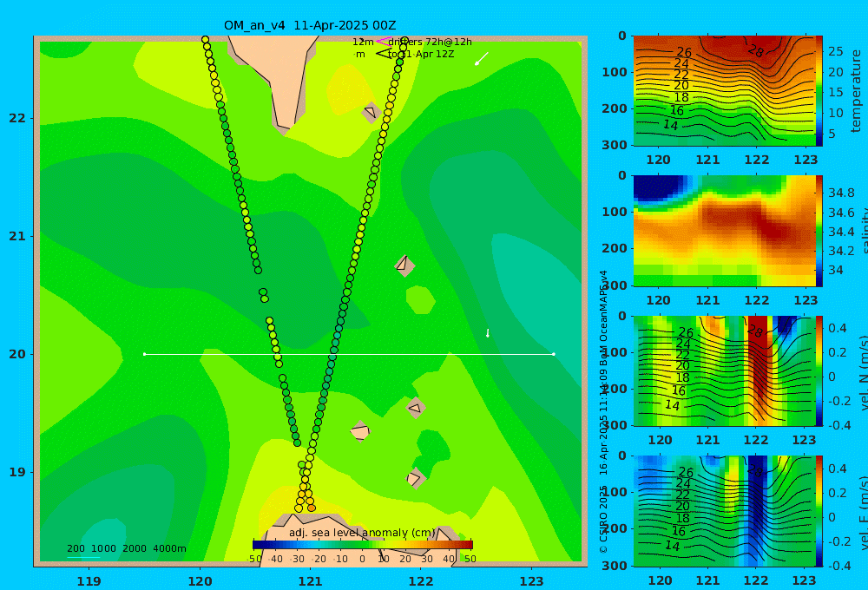Click the orange dot at the track's southern end

tap(311, 508)
